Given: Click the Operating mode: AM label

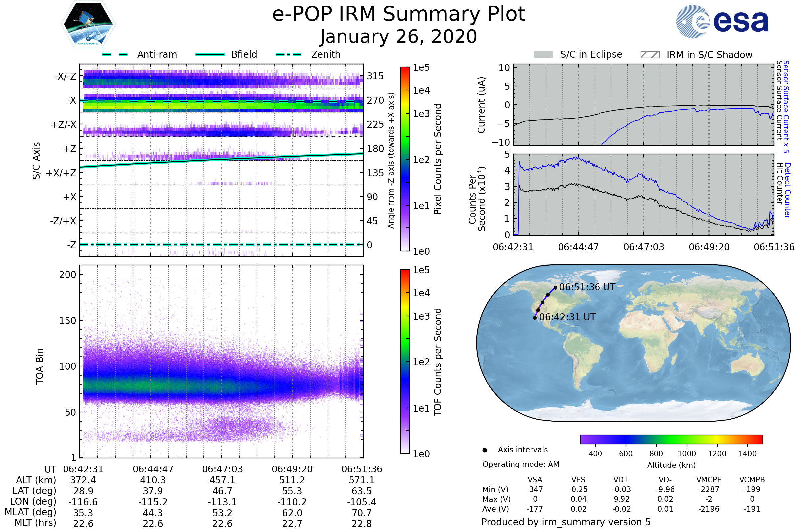Looking at the screenshot, I should [x=521, y=464].
